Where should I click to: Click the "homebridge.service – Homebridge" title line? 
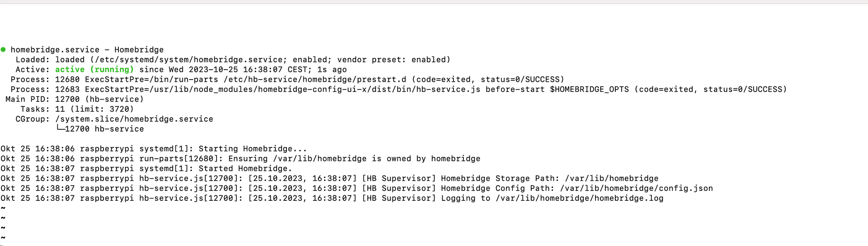point(87,50)
